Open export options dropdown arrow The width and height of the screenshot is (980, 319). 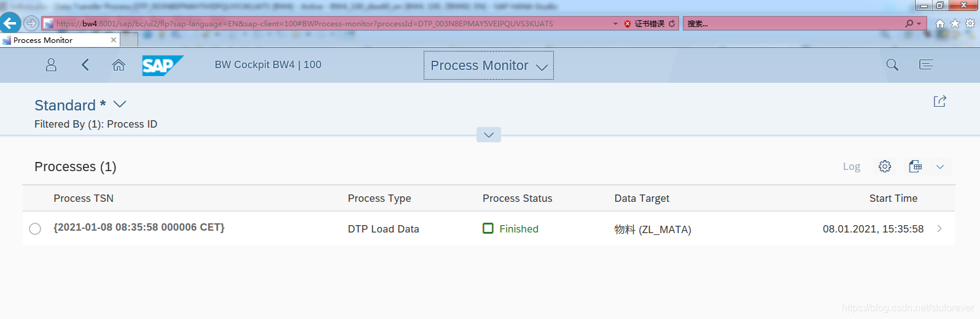(x=940, y=166)
